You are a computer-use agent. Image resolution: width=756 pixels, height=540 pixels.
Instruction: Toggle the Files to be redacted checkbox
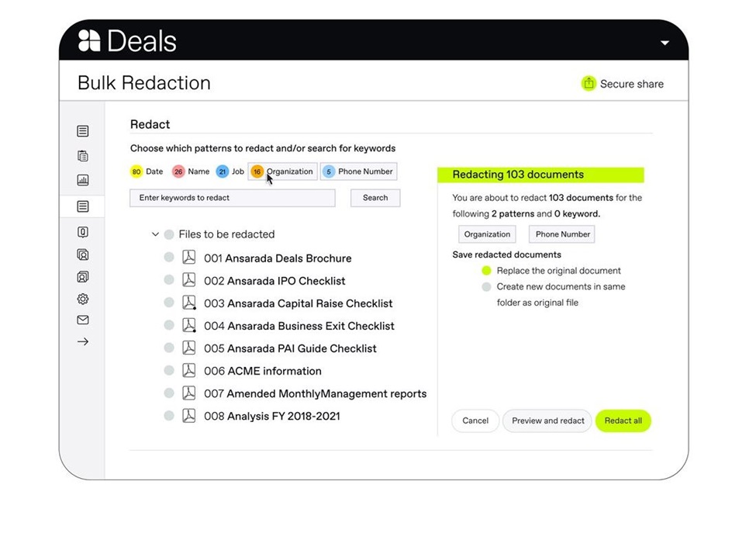pos(169,234)
